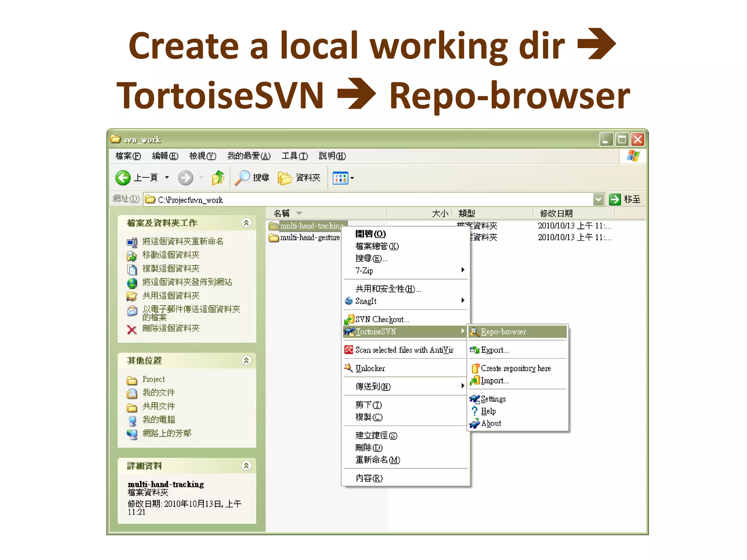The width and height of the screenshot is (747, 560).
Task: Click the Folders icon (資料夾) in the toolbar
Action: 285,178
